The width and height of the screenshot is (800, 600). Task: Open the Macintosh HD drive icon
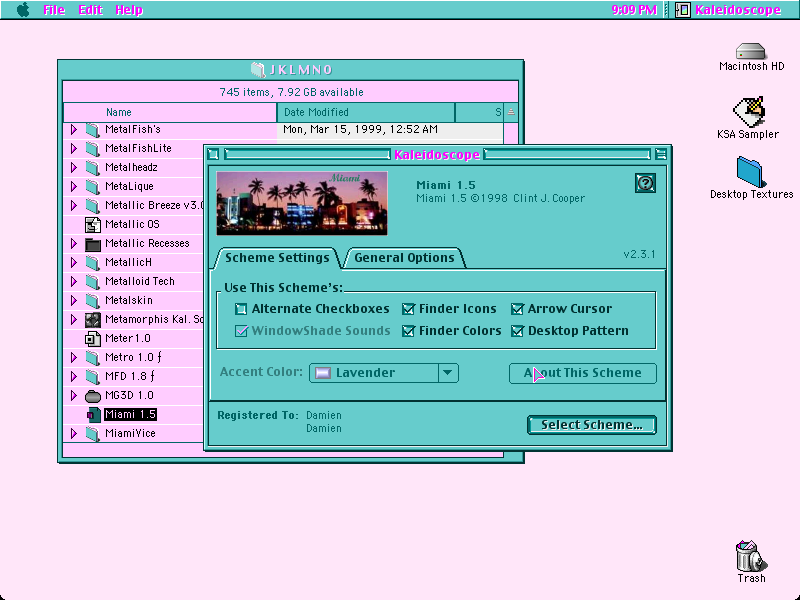pos(751,51)
